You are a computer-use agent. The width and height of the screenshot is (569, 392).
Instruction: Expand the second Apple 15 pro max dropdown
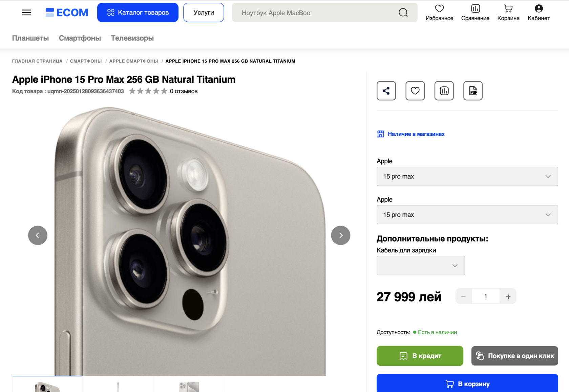click(467, 215)
